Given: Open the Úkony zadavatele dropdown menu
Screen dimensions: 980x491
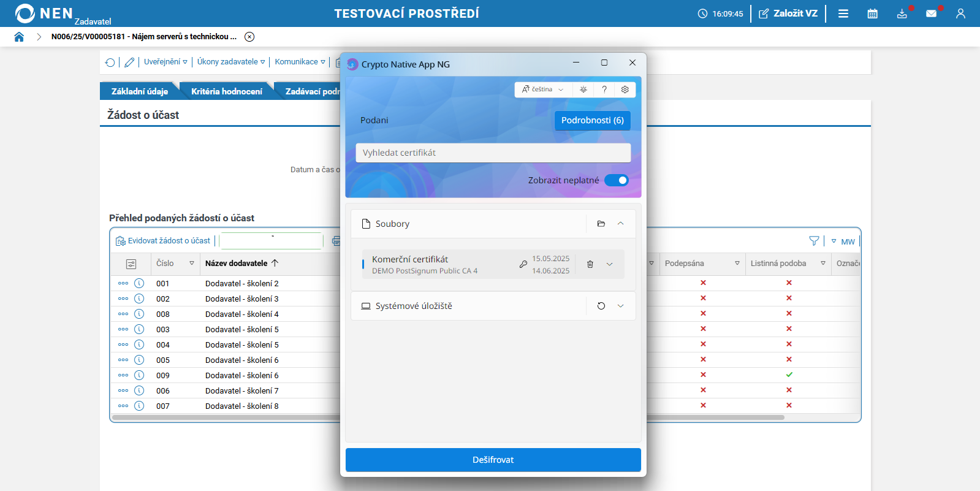Looking at the screenshot, I should click(231, 62).
